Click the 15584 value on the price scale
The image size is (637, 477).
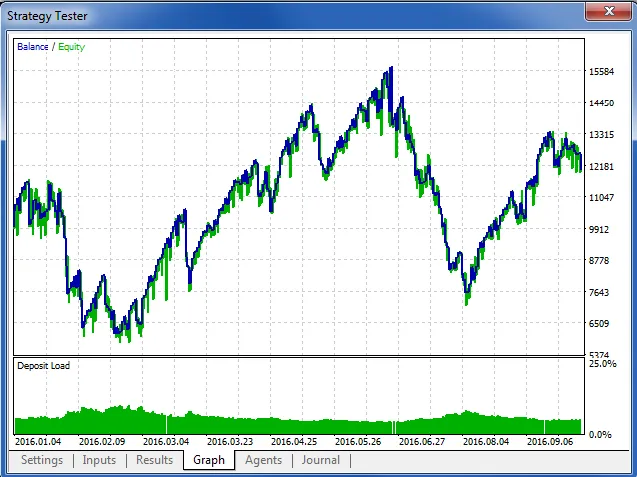pyautogui.click(x=604, y=72)
